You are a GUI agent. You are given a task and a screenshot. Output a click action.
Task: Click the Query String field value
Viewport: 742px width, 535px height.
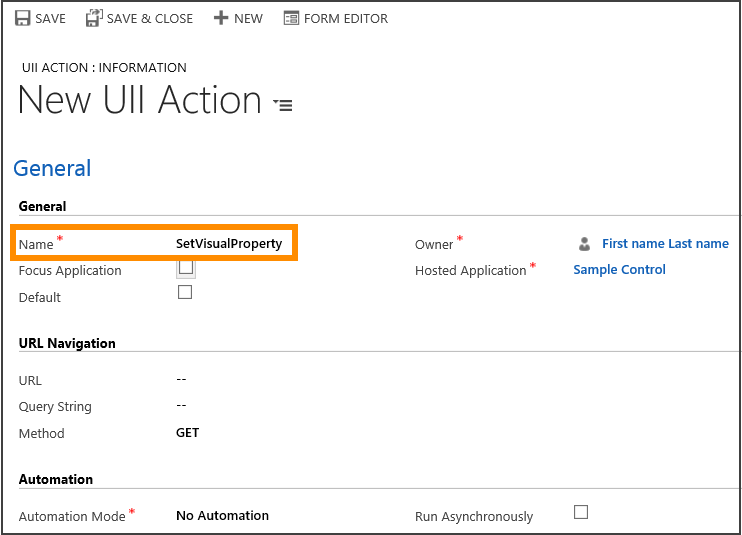[x=181, y=405]
